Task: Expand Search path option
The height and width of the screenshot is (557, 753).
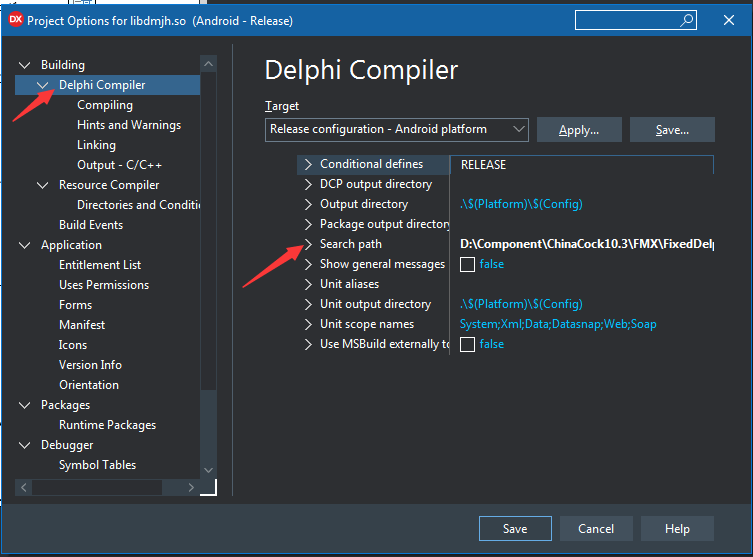Action: point(308,244)
